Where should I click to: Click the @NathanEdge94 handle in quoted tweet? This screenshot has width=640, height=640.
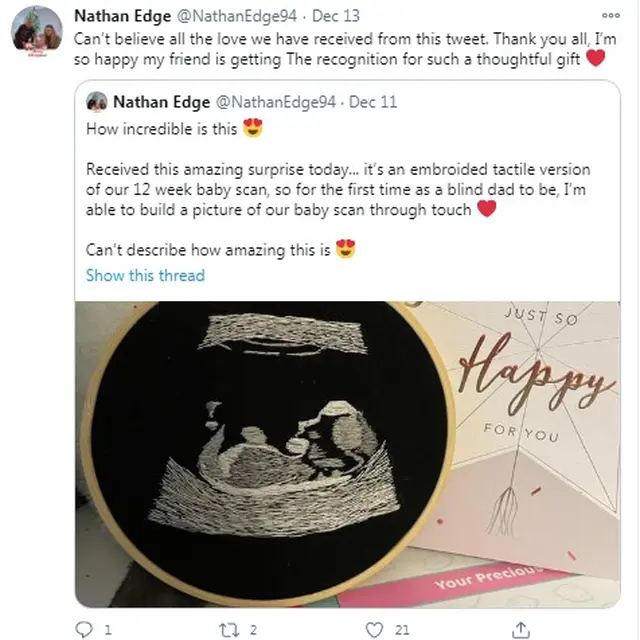[x=276, y=102]
